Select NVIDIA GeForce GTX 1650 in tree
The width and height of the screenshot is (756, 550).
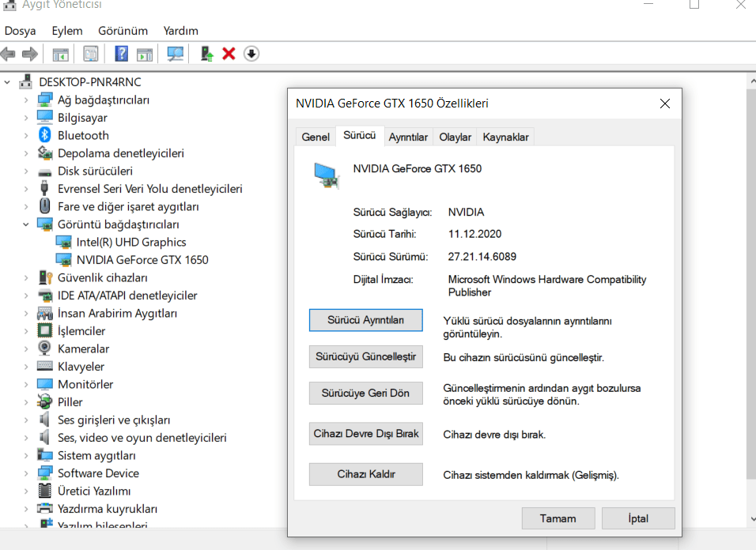142,260
